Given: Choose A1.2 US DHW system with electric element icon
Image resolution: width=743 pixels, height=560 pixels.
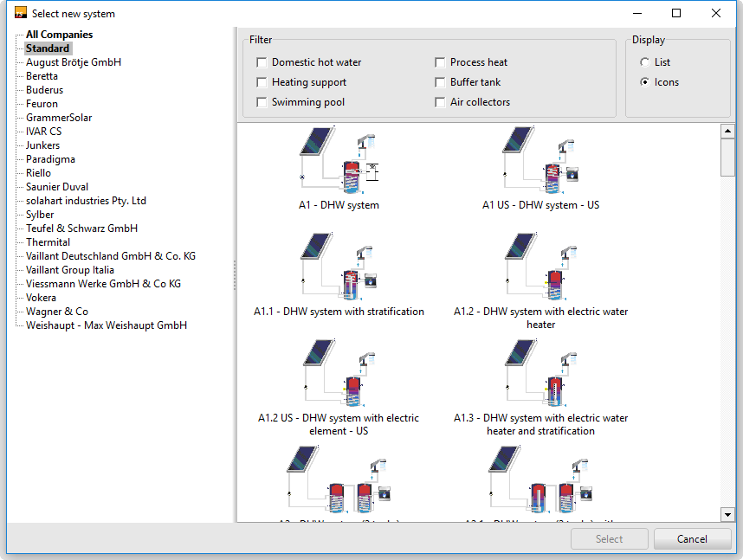Looking at the screenshot, I should point(339,373).
